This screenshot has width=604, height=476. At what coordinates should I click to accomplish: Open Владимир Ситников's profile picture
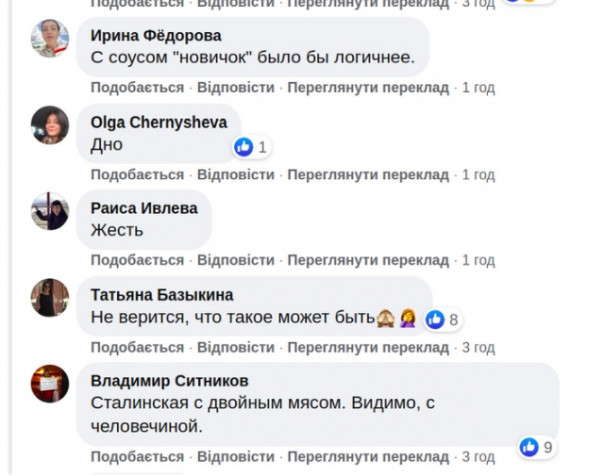50,383
